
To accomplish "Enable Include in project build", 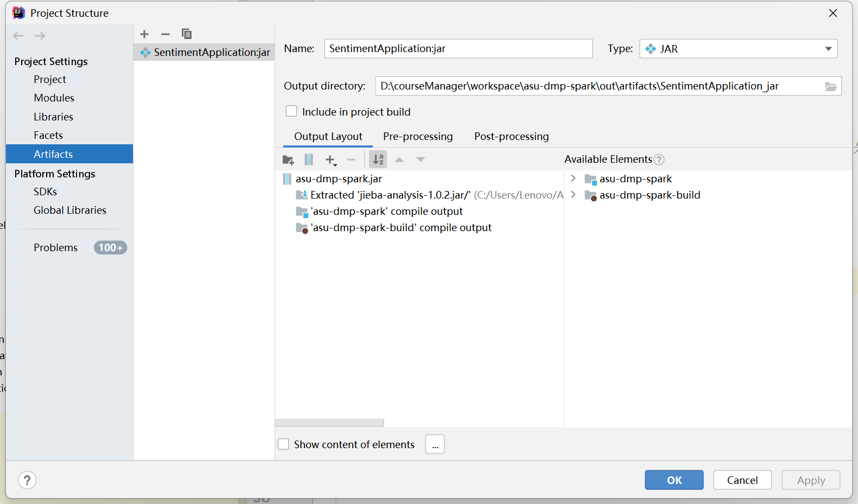I will [291, 111].
